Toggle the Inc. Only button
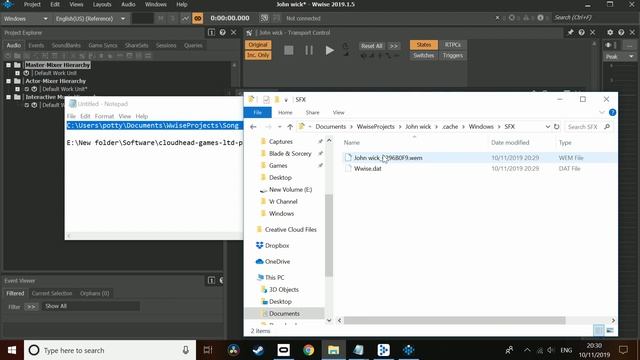This screenshot has width=640, height=360. 258,55
